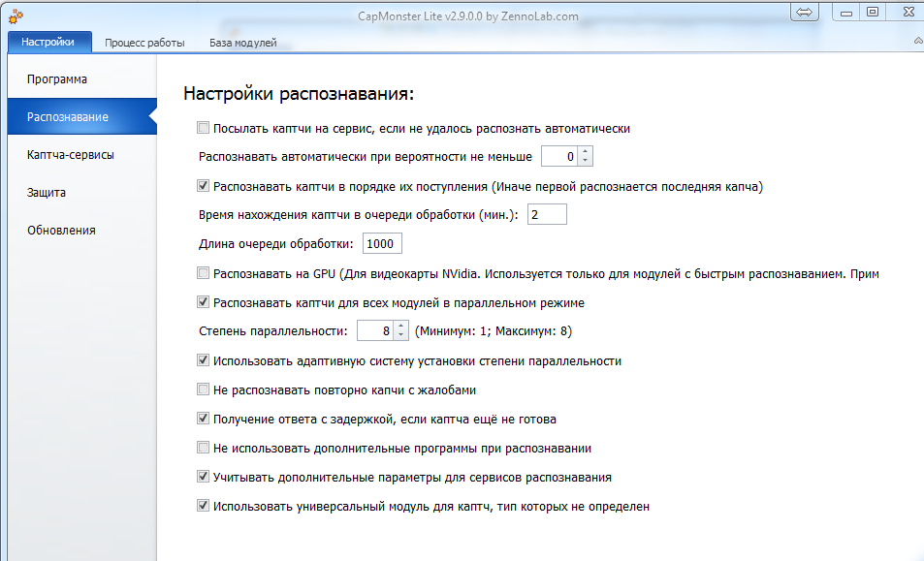Maximize the CapMonster window

(873, 13)
